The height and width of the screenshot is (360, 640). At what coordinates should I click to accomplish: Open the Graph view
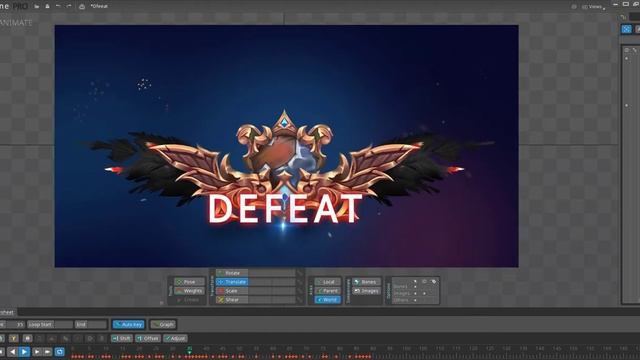[163, 324]
